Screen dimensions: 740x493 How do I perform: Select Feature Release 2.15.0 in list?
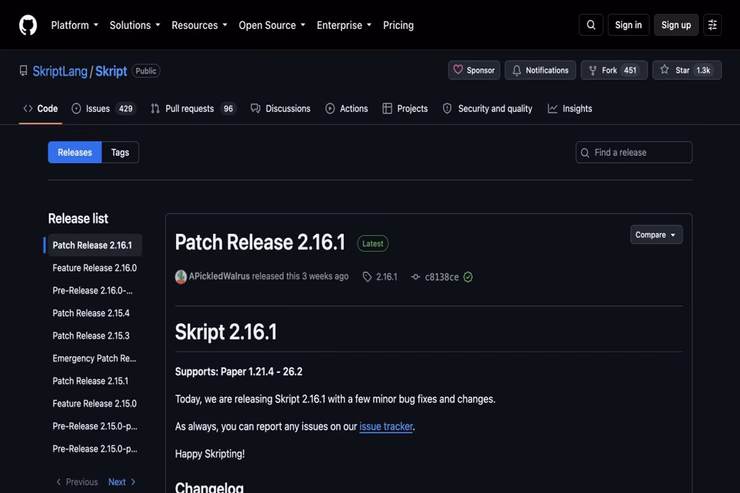(x=95, y=404)
